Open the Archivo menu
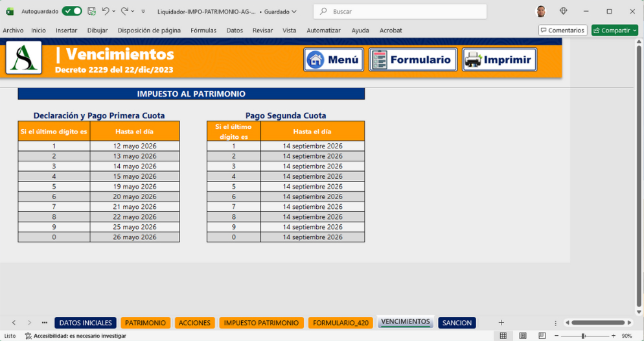 click(13, 30)
